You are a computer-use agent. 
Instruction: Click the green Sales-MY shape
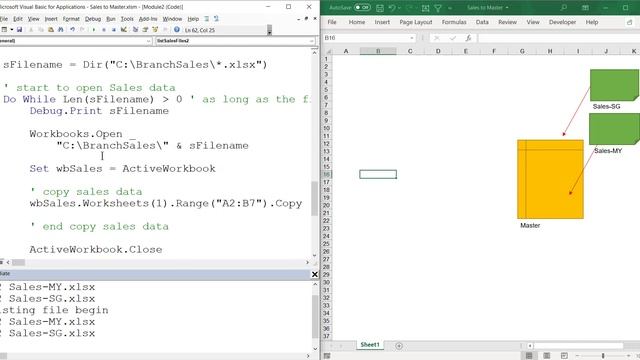tap(614, 129)
